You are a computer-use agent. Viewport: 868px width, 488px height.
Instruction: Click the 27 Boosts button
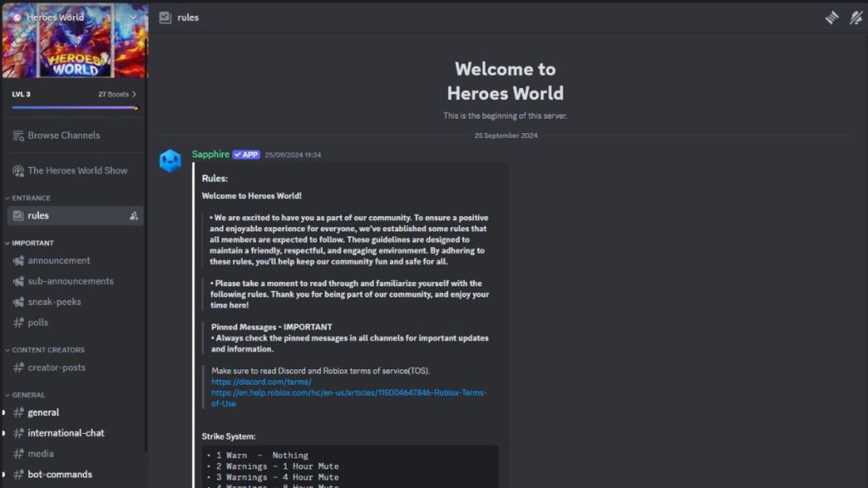[x=117, y=94]
